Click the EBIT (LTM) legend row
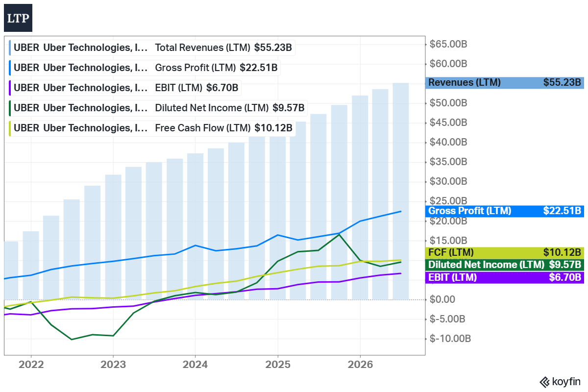This screenshot has height=392, width=588. click(x=126, y=88)
